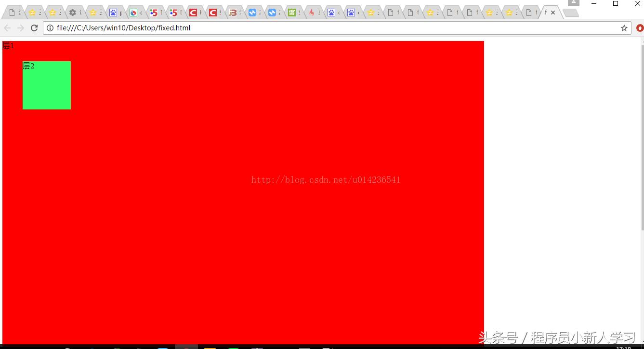Close the active fixed.html tab
This screenshot has width=644, height=349.
[x=553, y=13]
